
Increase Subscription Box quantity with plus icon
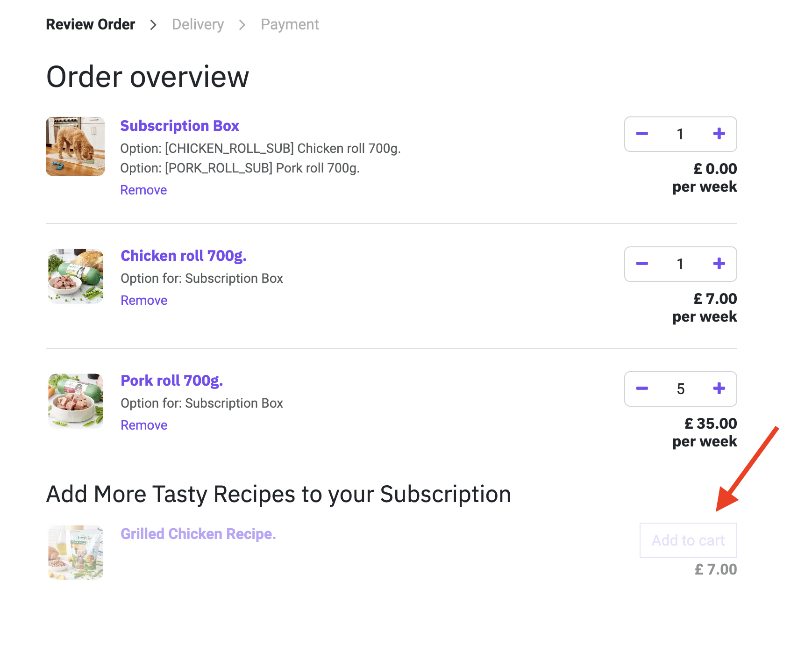click(719, 134)
